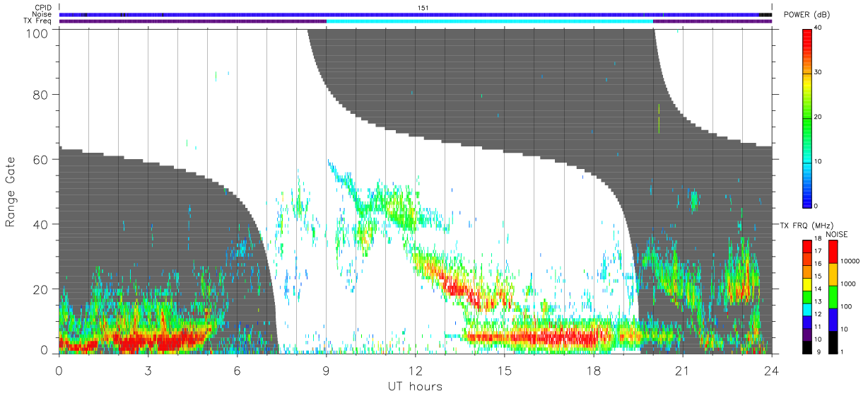The height and width of the screenshot is (401, 868).
Task: Click the purple swatch in TX FRQ legend
Action: [807, 334]
